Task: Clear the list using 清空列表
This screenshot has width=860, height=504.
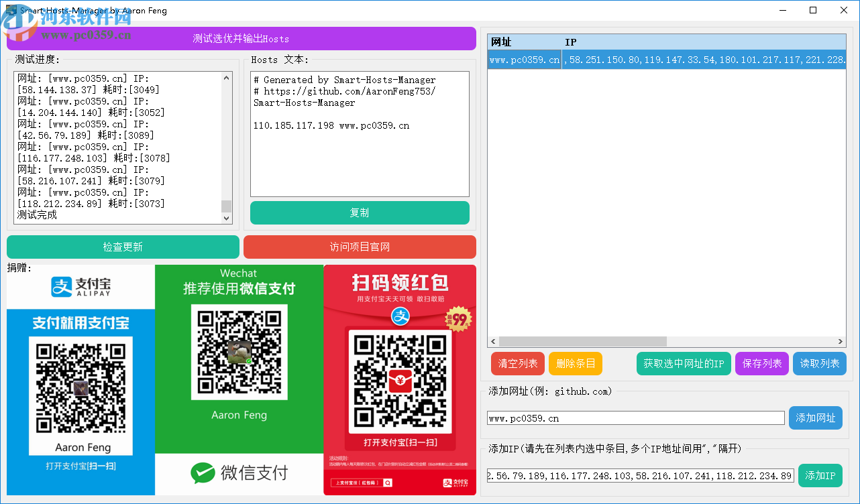Action: click(517, 363)
